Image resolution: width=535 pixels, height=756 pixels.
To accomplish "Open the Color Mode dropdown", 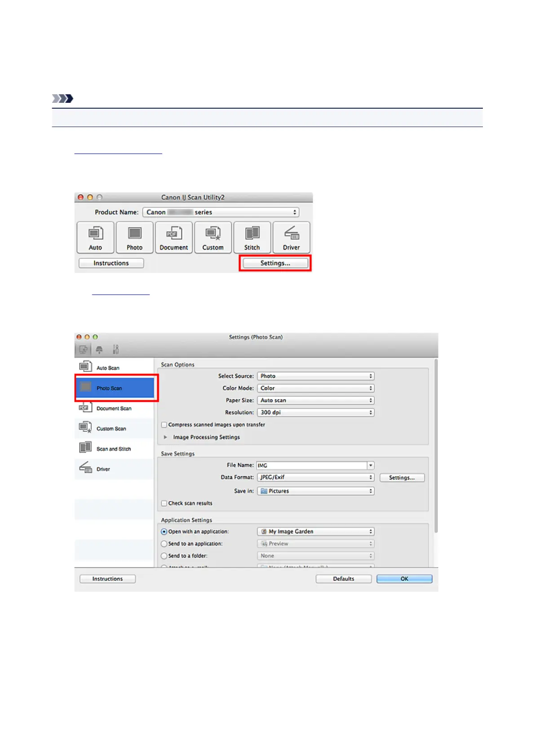I will (316, 388).
